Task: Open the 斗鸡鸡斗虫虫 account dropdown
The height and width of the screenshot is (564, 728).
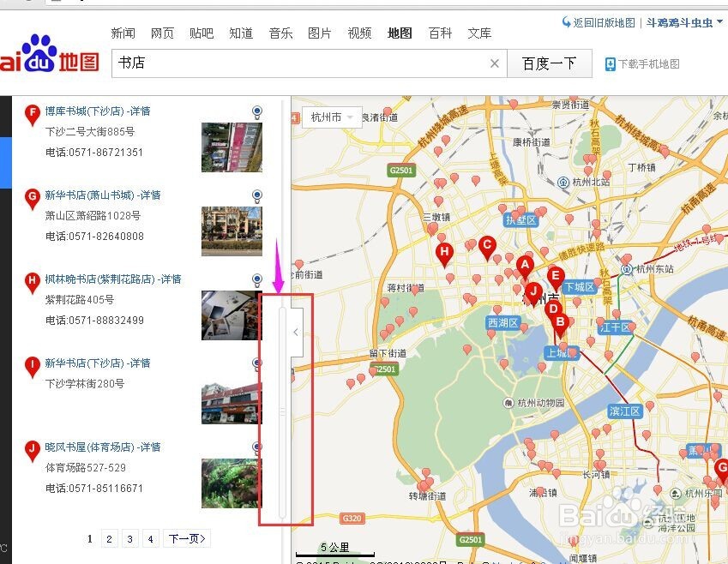Action: click(685, 22)
